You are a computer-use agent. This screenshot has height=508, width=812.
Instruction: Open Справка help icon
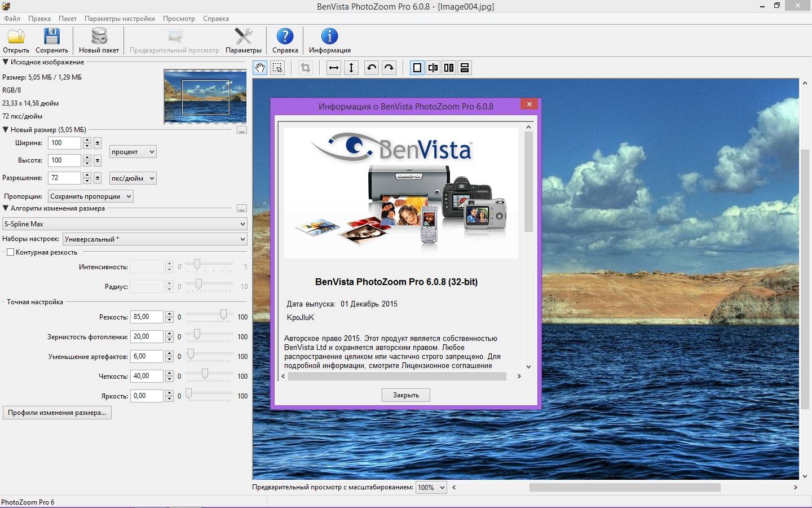coord(285,41)
